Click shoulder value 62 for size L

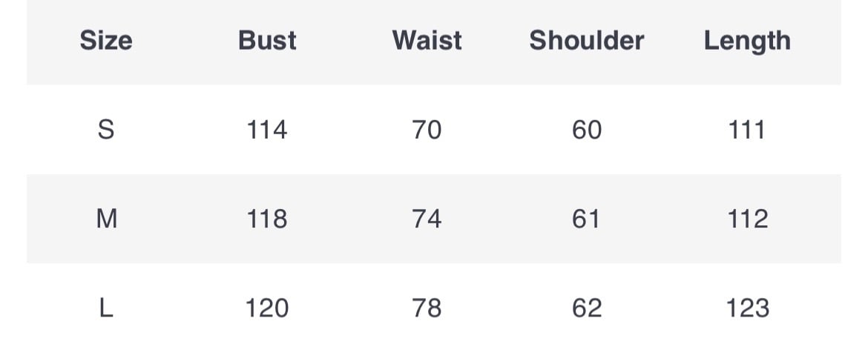(587, 308)
